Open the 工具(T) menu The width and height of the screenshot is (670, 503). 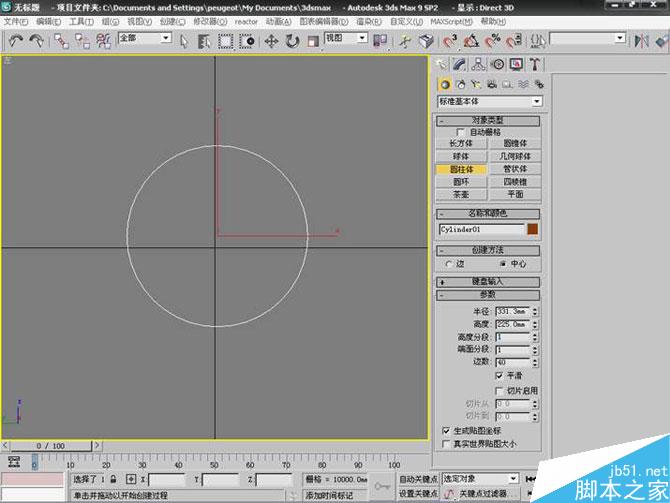(x=81, y=22)
